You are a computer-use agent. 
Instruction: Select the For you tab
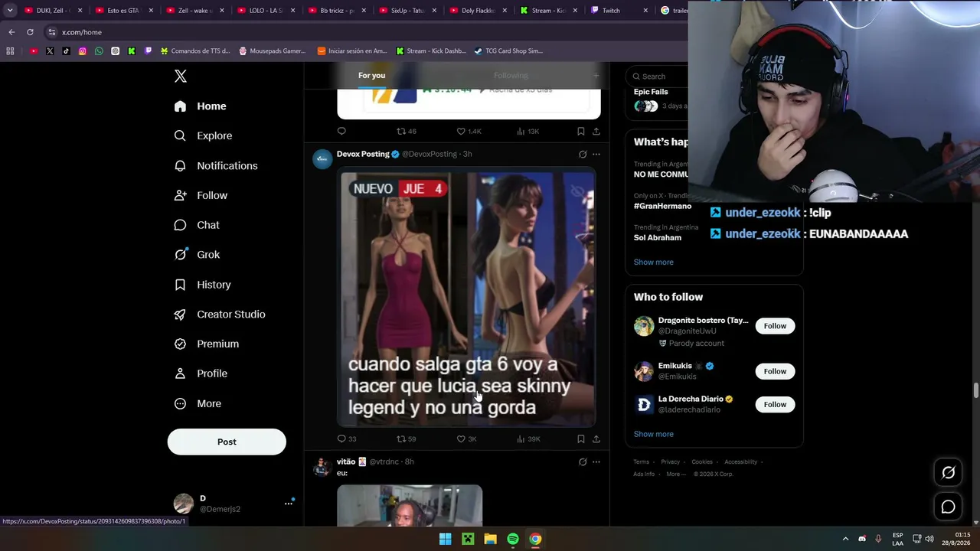tap(371, 75)
